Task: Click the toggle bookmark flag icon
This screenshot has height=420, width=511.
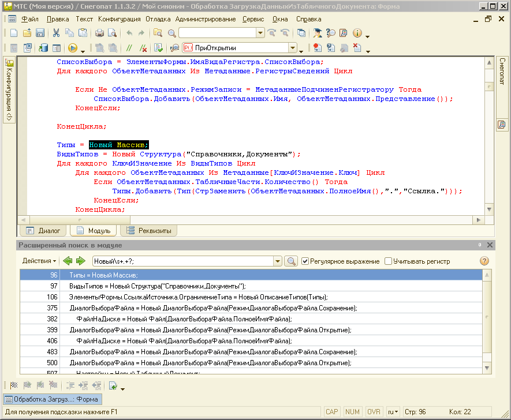Action: point(14,386)
